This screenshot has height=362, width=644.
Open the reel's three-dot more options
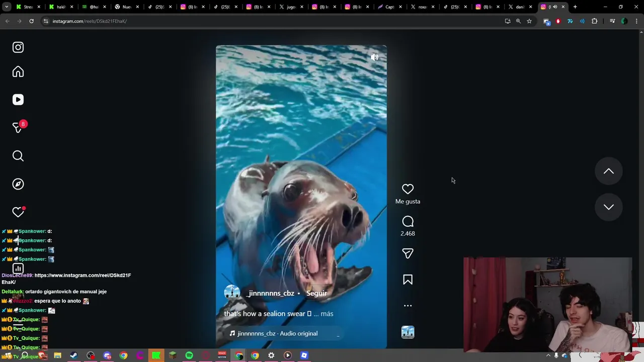point(408,306)
